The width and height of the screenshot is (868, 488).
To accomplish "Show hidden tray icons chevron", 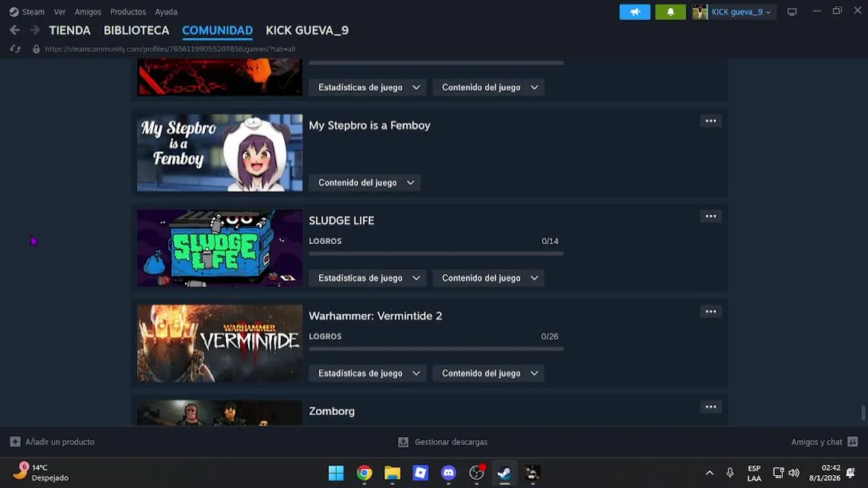I will coord(709,473).
